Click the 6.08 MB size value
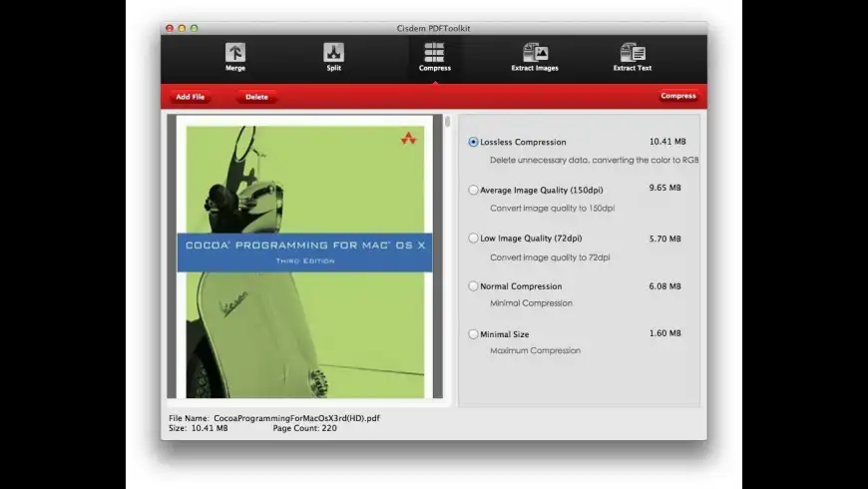Viewport: 868px width, 489px height. tap(664, 286)
